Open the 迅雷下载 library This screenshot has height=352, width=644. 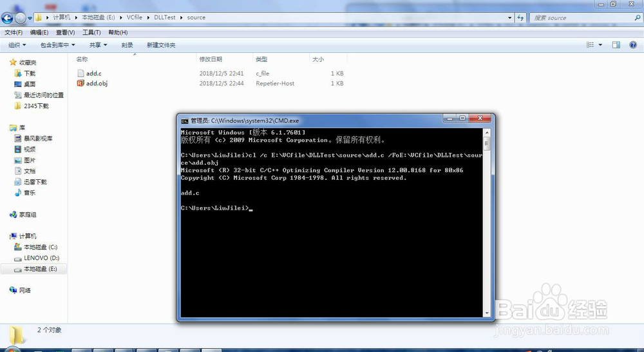tap(35, 182)
